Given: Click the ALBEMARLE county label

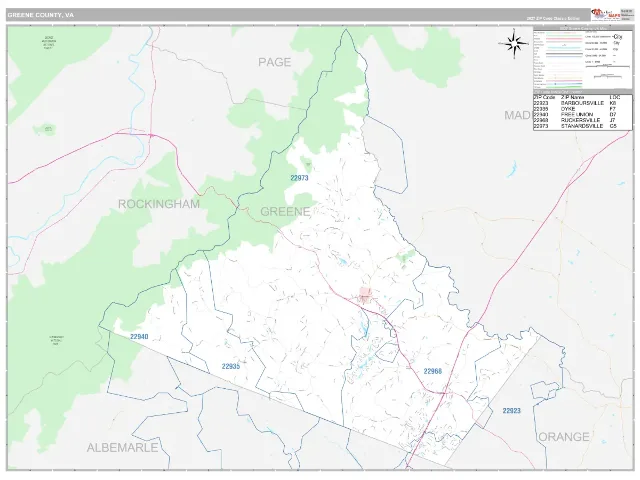Looking at the screenshot, I should [122, 448].
